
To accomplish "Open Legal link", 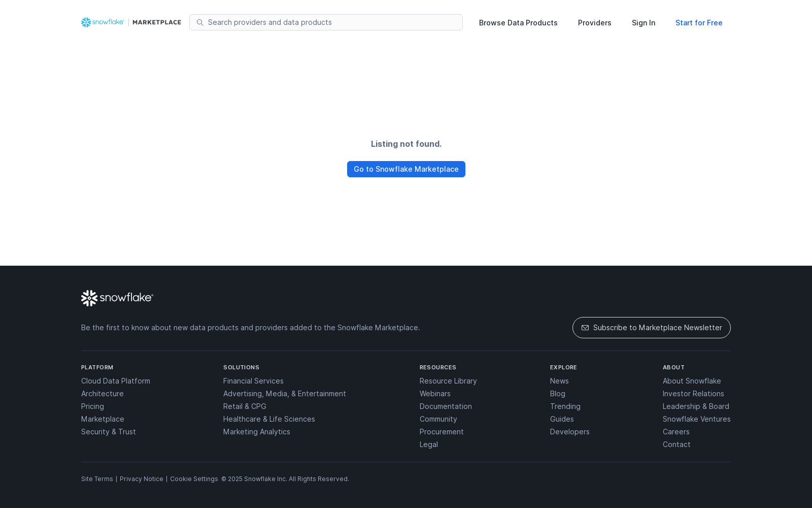I will (x=429, y=444).
